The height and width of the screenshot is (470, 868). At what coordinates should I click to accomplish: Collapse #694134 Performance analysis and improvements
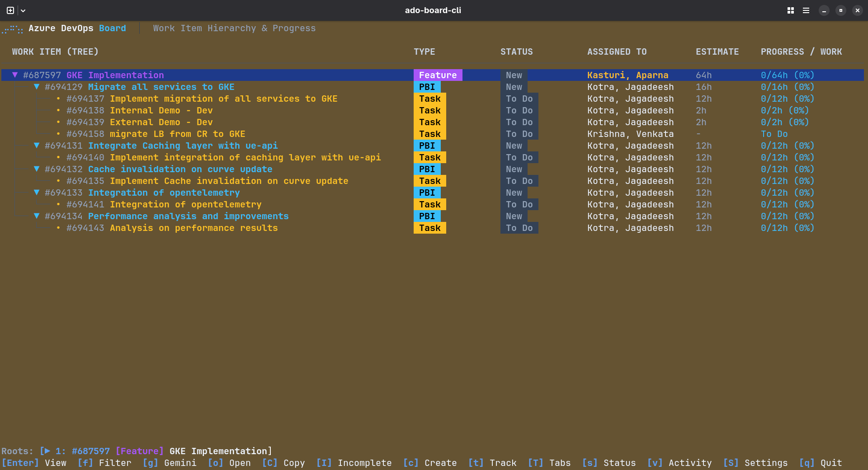[x=37, y=216]
